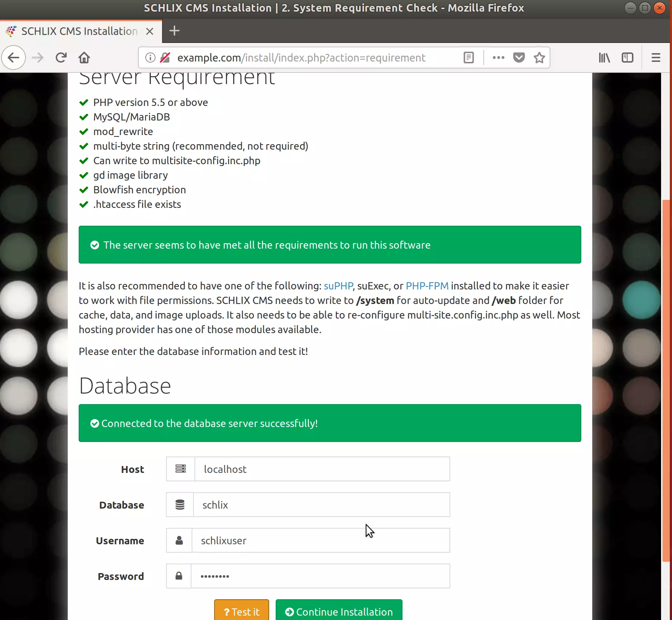672x620 pixels.
Task: Open the suPHP link
Action: click(338, 286)
